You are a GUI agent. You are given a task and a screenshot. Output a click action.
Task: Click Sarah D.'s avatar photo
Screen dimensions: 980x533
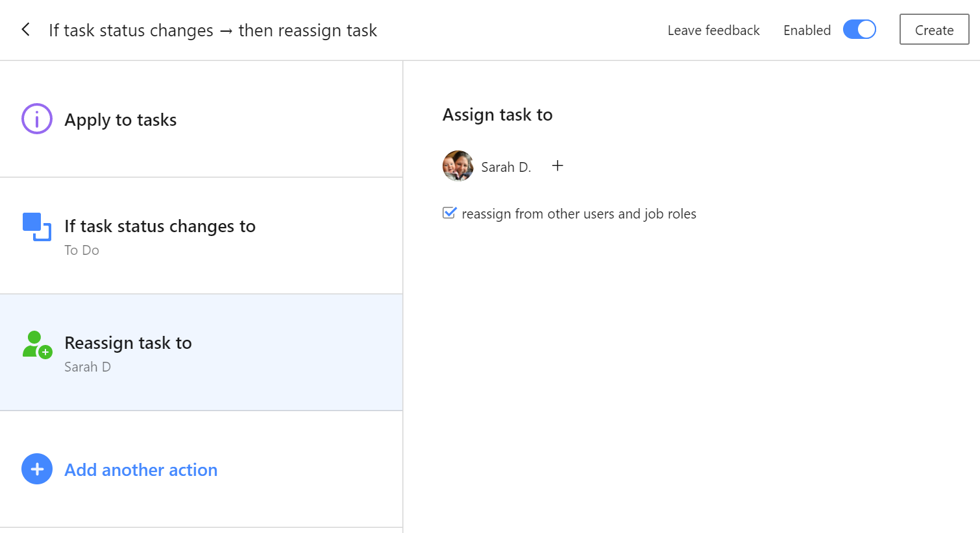pyautogui.click(x=458, y=166)
